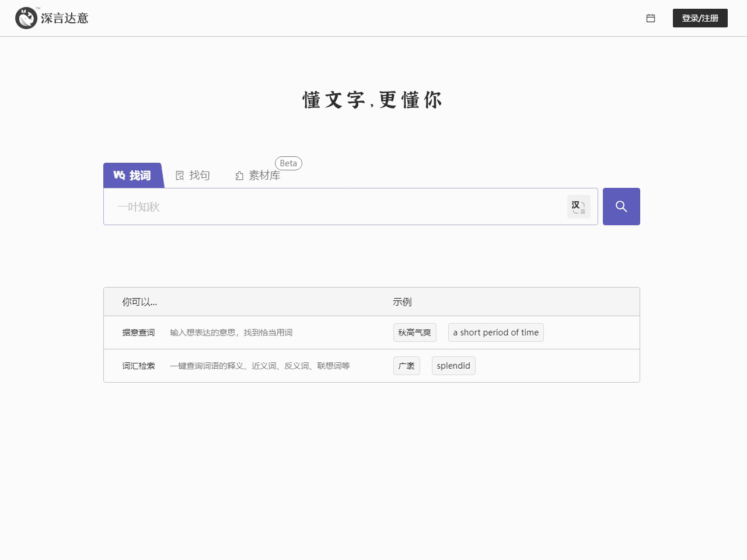Enable English query mode in search box
Image resolution: width=747 pixels, height=560 pixels.
[582, 209]
